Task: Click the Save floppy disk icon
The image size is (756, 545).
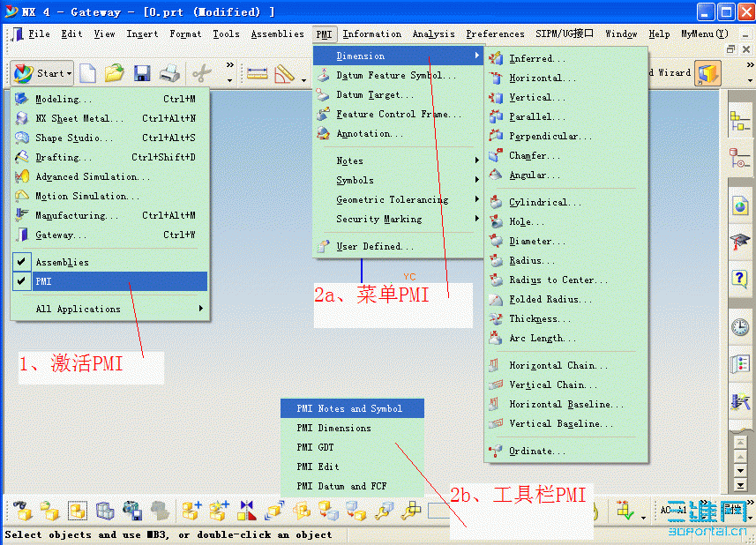Action: tap(142, 74)
